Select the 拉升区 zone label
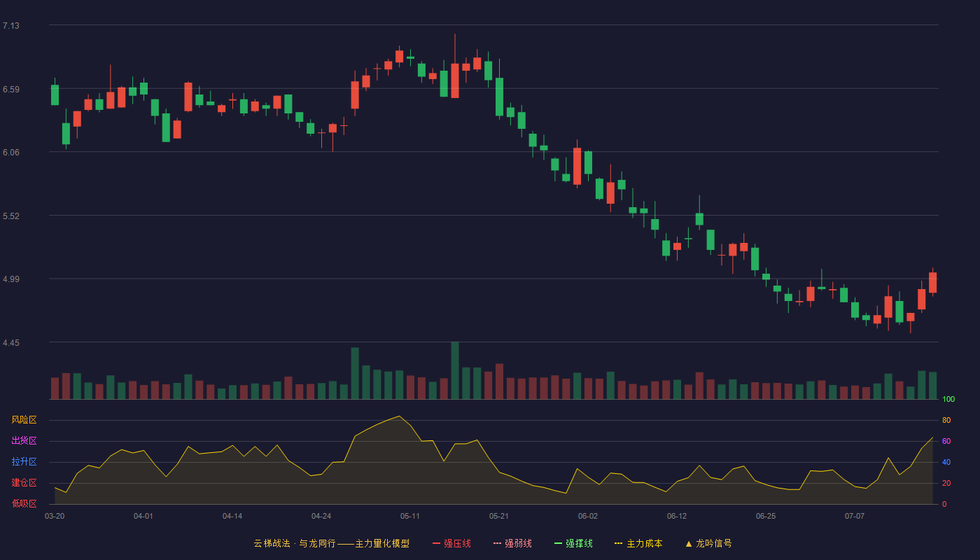This screenshot has width=980, height=560. click(24, 462)
